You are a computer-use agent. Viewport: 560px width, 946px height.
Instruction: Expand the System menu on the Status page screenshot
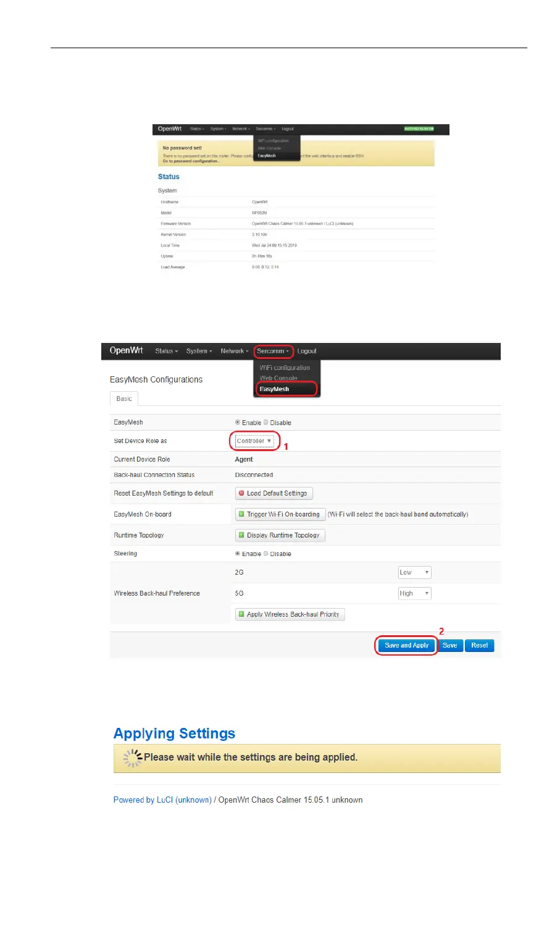[x=217, y=129]
